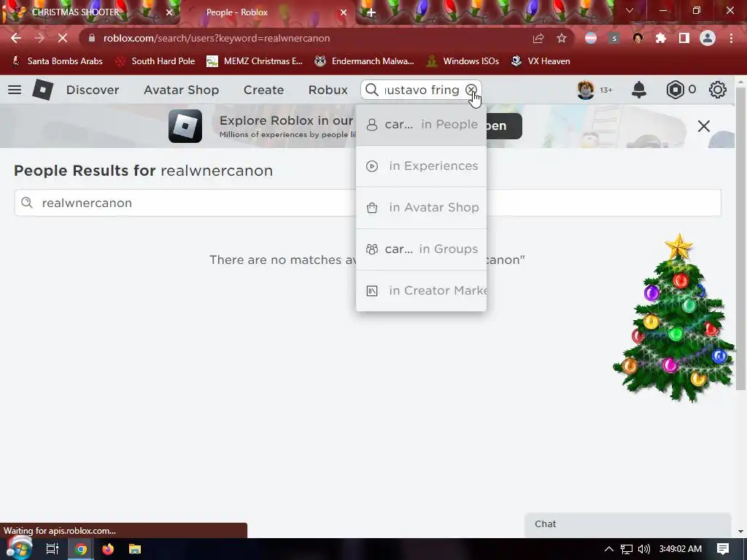Select the People - Roblox tab

coord(267,12)
